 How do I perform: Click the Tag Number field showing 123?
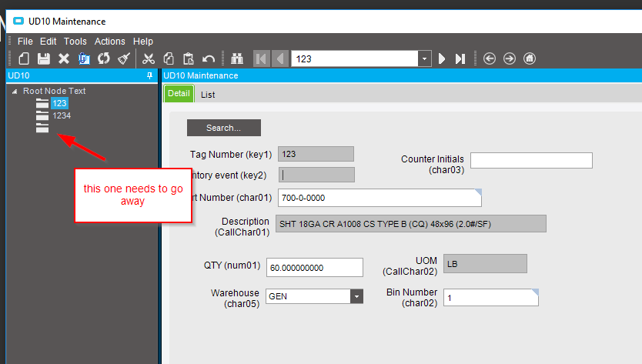(316, 154)
